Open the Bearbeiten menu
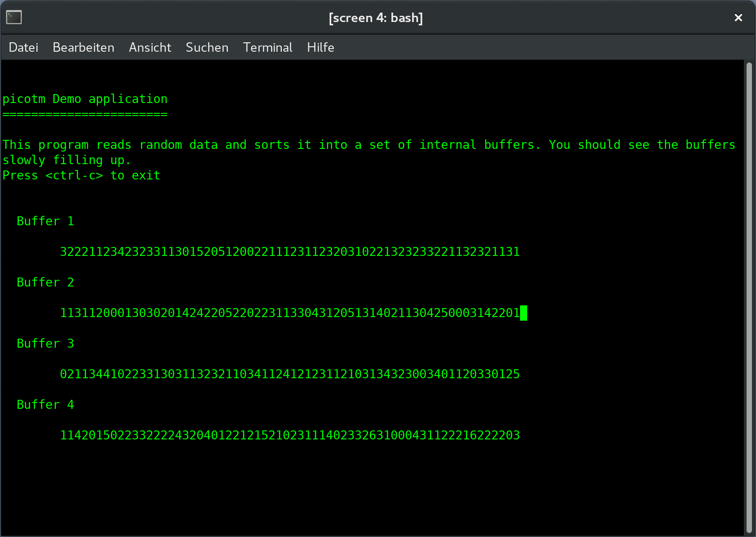 click(84, 47)
